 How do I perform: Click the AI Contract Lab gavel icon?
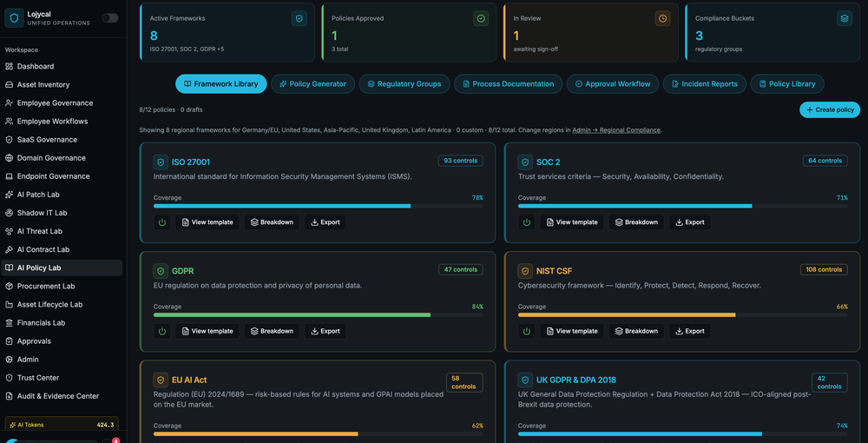(x=9, y=249)
